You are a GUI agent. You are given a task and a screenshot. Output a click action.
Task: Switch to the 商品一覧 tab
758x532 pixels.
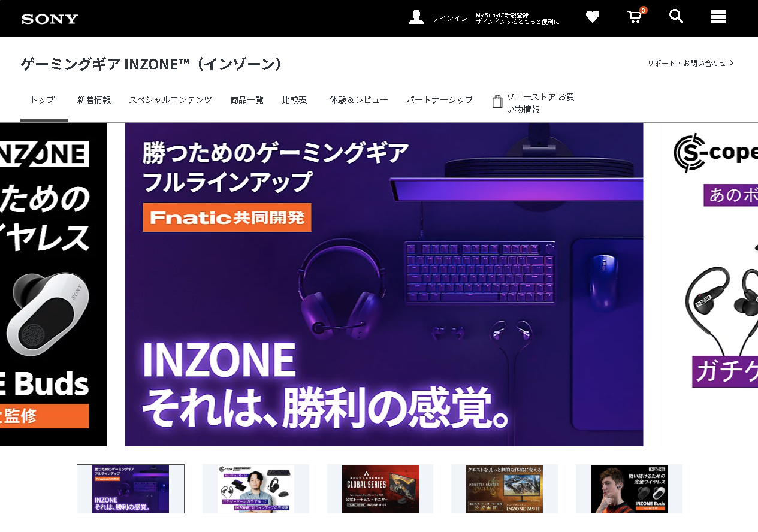click(x=246, y=100)
